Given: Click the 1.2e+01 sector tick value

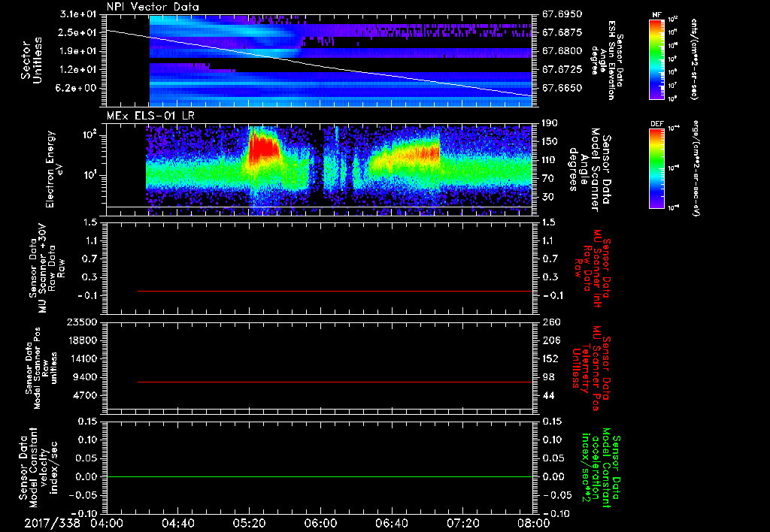Looking at the screenshot, I should tap(78, 70).
